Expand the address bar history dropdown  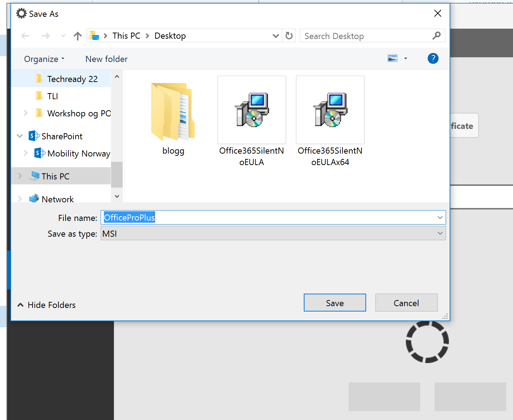[275, 36]
